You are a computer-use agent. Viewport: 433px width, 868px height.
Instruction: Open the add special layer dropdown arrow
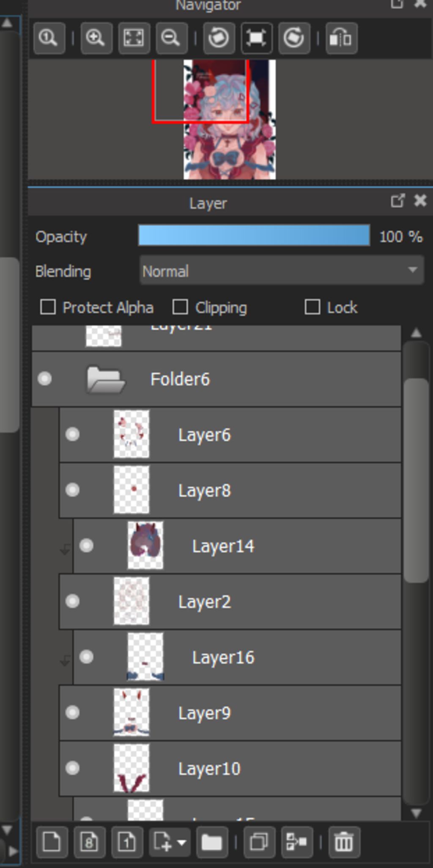click(182, 842)
